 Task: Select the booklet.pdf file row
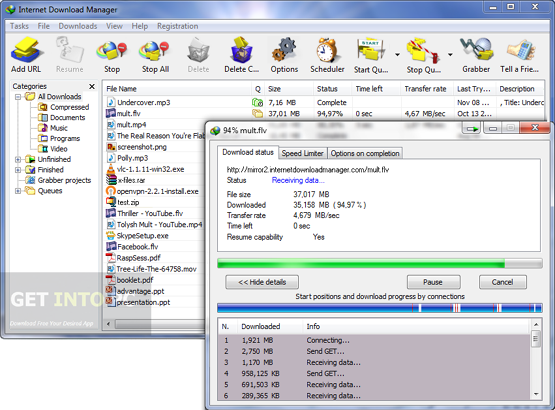click(155, 280)
